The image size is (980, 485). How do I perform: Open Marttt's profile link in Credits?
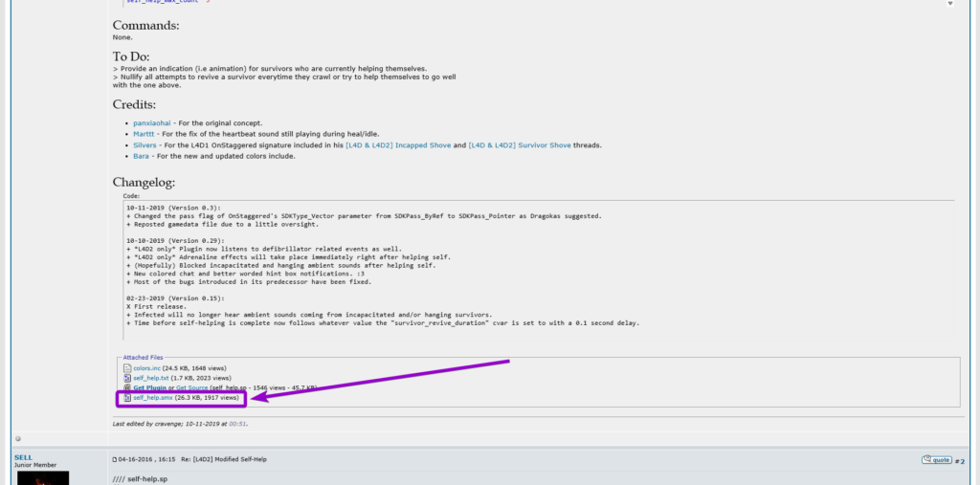coord(144,134)
